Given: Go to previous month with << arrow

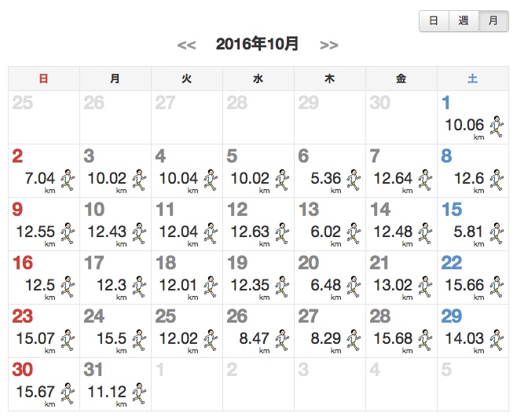Looking at the screenshot, I should 186,45.
